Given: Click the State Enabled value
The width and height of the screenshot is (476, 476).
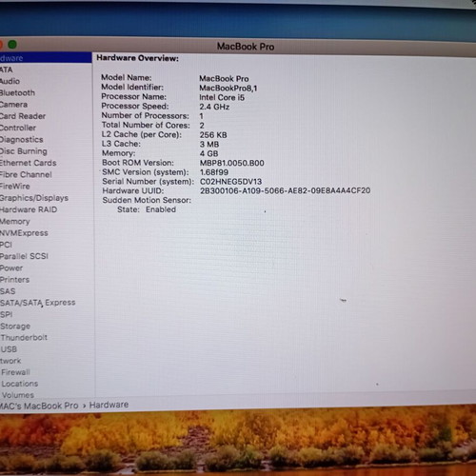Looking at the screenshot, I should [x=161, y=209].
